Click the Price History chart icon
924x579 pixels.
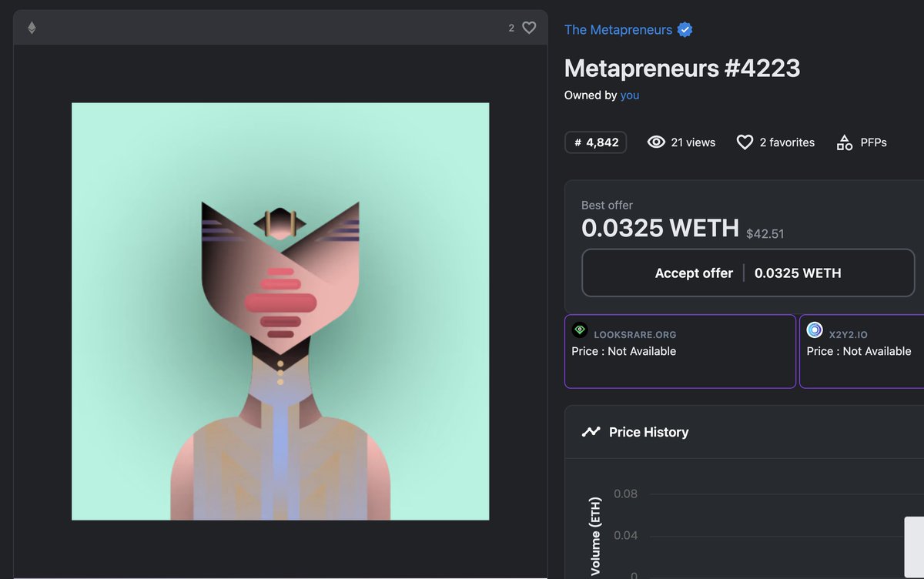click(x=591, y=432)
